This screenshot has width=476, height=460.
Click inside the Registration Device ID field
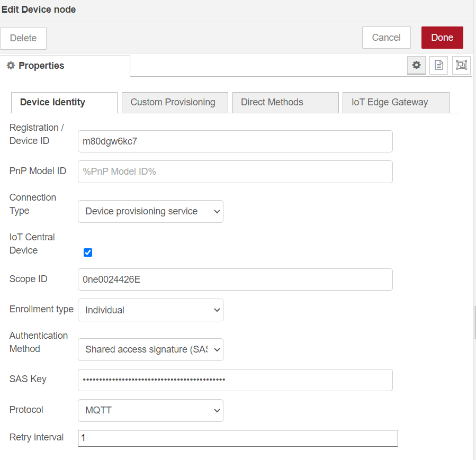(x=235, y=141)
